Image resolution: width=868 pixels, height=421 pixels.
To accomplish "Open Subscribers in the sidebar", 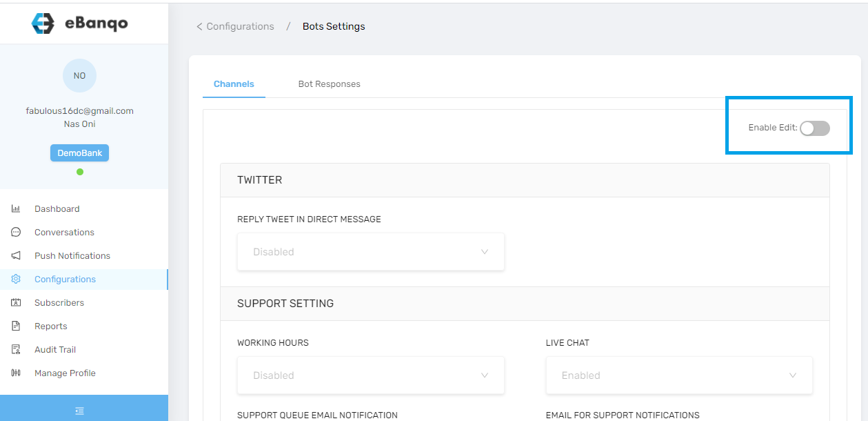I will click(84, 302).
